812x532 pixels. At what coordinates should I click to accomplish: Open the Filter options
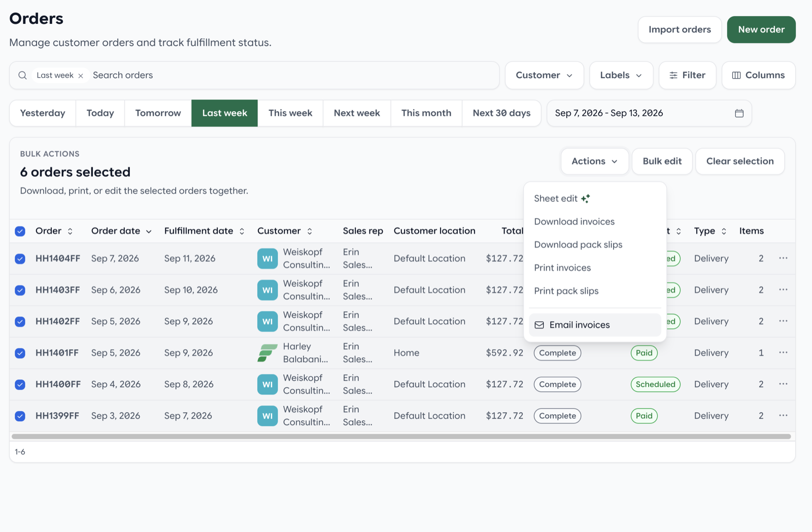[687, 75]
